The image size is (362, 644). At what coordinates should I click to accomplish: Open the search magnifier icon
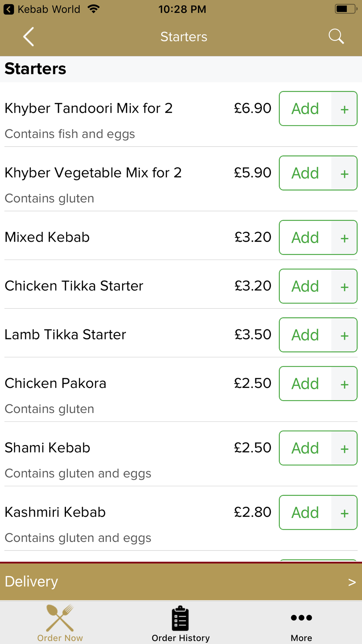click(336, 37)
